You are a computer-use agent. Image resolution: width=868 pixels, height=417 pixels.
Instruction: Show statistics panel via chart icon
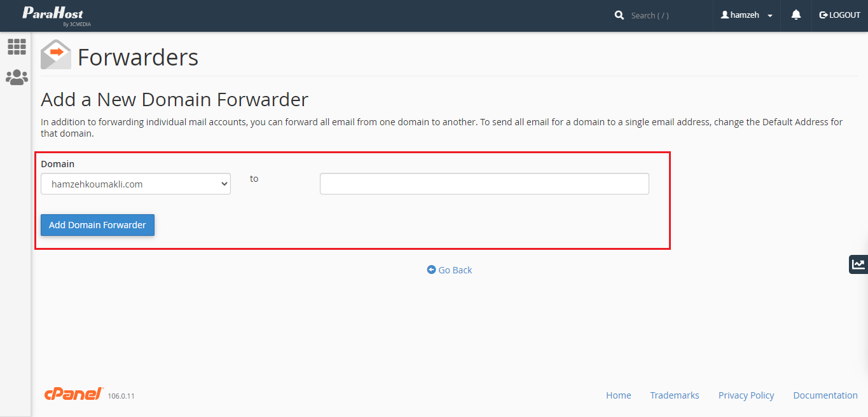point(858,264)
